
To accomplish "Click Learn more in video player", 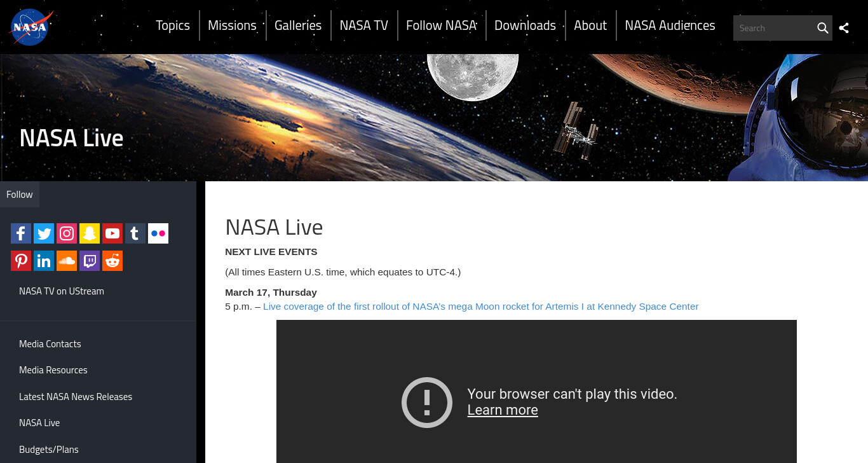I will click(x=503, y=410).
